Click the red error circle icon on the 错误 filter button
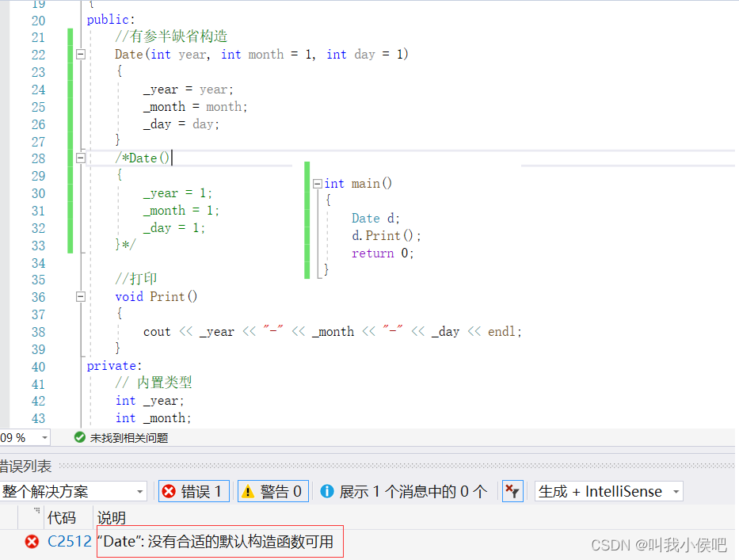Viewport: 739px width, 560px height. [x=169, y=491]
